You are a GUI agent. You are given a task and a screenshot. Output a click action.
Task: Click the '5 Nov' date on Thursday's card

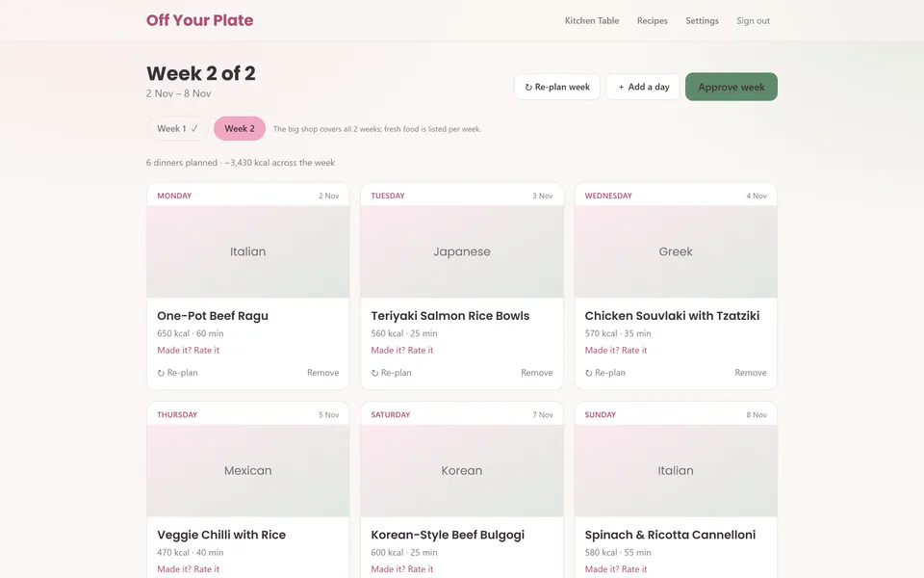(329, 414)
